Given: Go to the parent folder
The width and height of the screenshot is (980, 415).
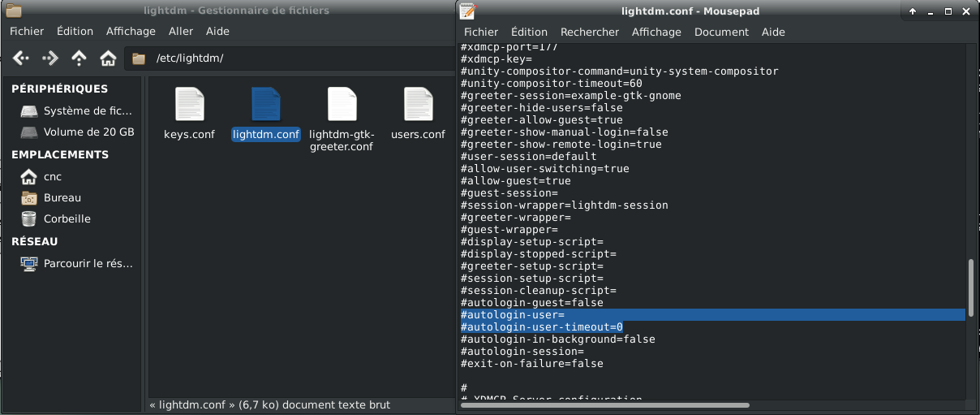Looking at the screenshot, I should [x=79, y=58].
